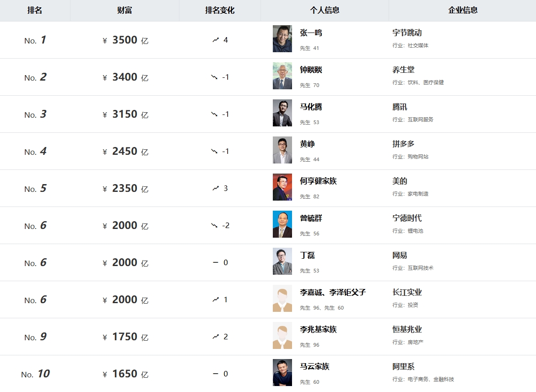536x392 pixels.
Task: Click the downward trend arrow for 钟睒睒
Action: [x=214, y=77]
